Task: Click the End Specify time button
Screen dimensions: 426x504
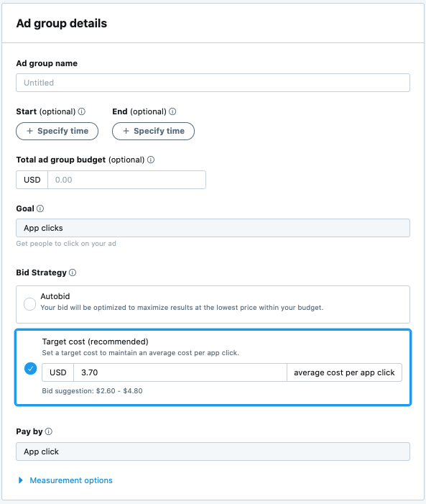Action: (x=153, y=131)
